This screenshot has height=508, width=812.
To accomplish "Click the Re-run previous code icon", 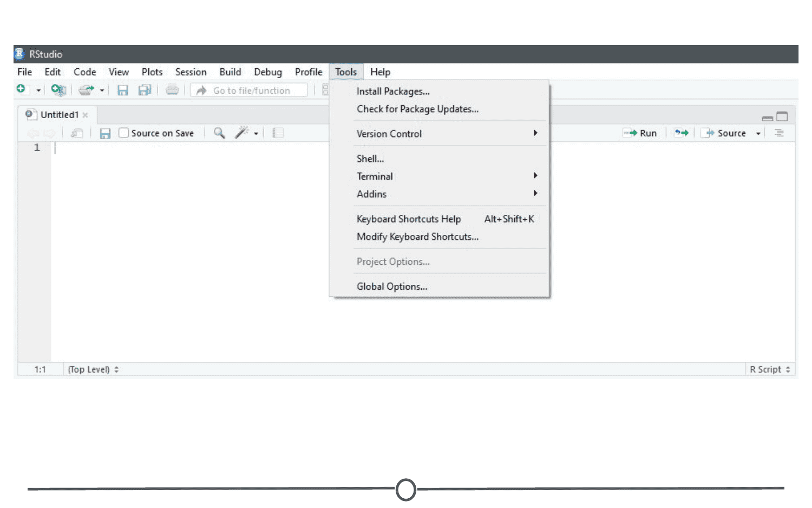I will [x=682, y=133].
